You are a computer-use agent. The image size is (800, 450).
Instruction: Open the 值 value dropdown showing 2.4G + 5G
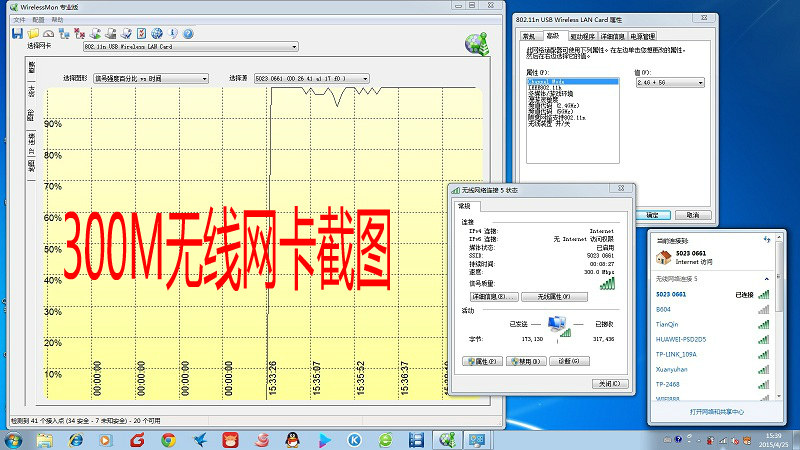670,83
